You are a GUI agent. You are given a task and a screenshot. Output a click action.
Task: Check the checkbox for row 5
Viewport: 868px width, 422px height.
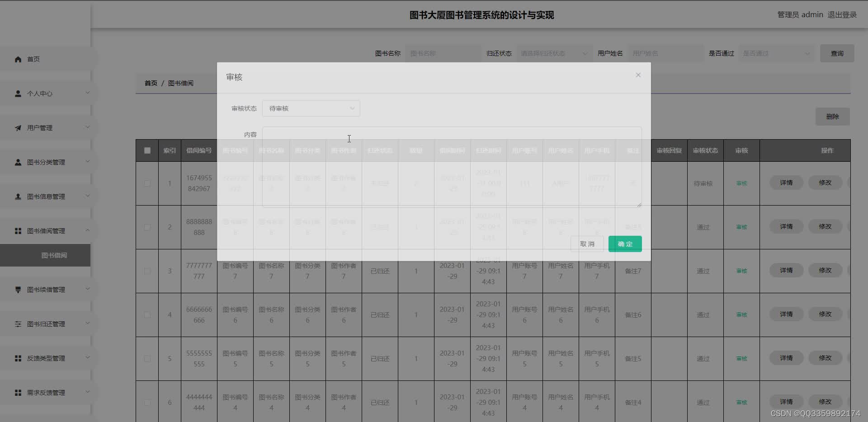click(147, 359)
